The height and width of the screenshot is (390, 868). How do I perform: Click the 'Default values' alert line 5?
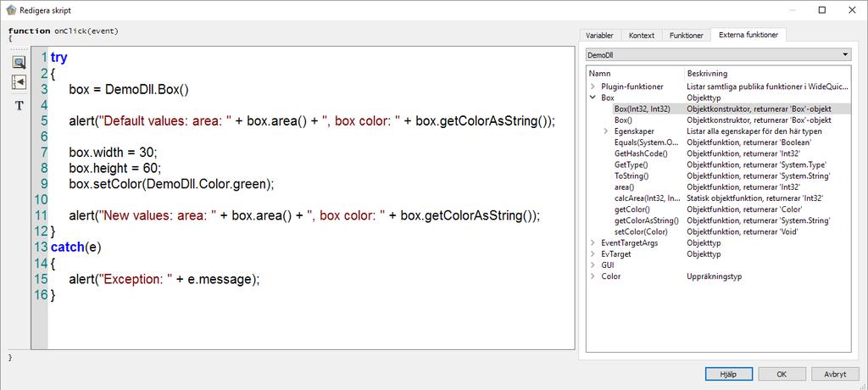coord(312,120)
